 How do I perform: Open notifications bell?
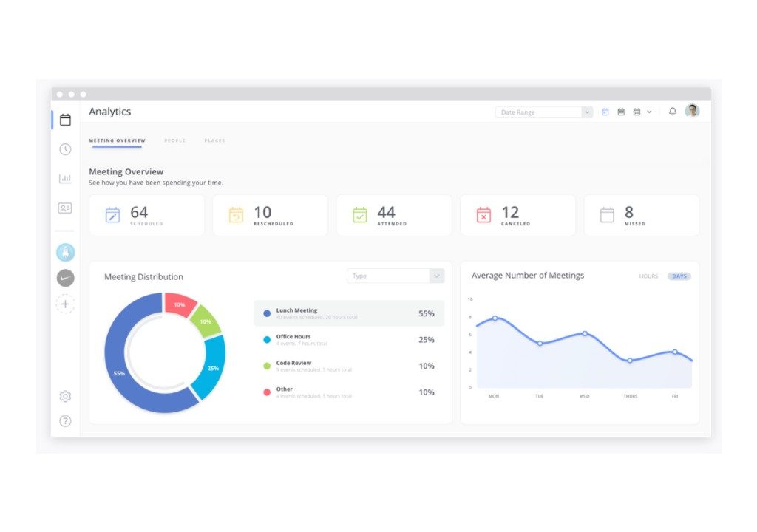(672, 112)
